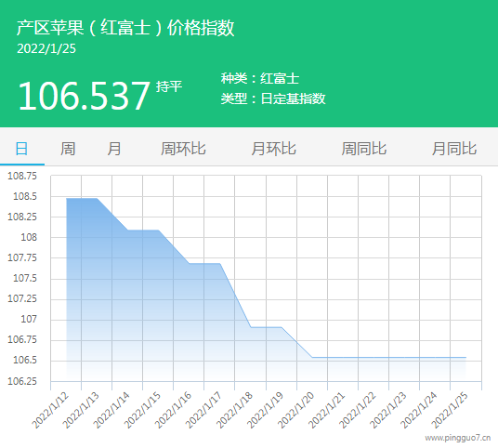The width and height of the screenshot is (498, 448).
Task: Click the 2022/1/25 x-axis date label
Action: (450, 410)
